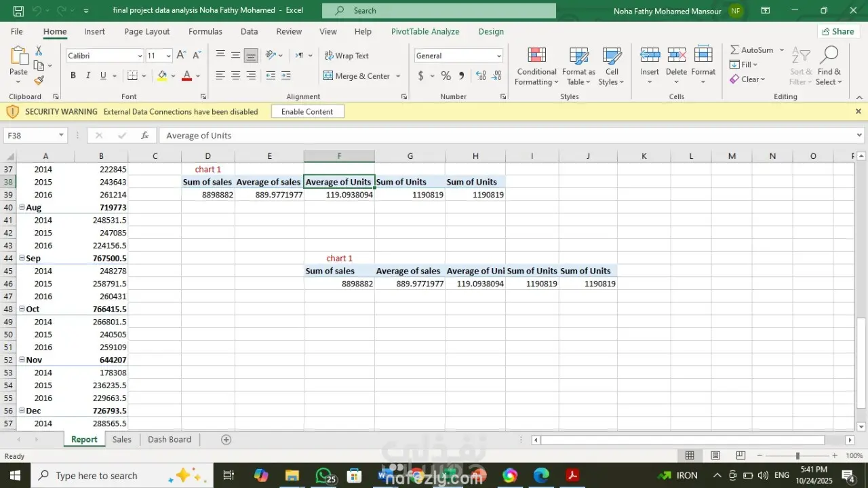
Task: Open the File menu
Action: click(x=16, y=31)
